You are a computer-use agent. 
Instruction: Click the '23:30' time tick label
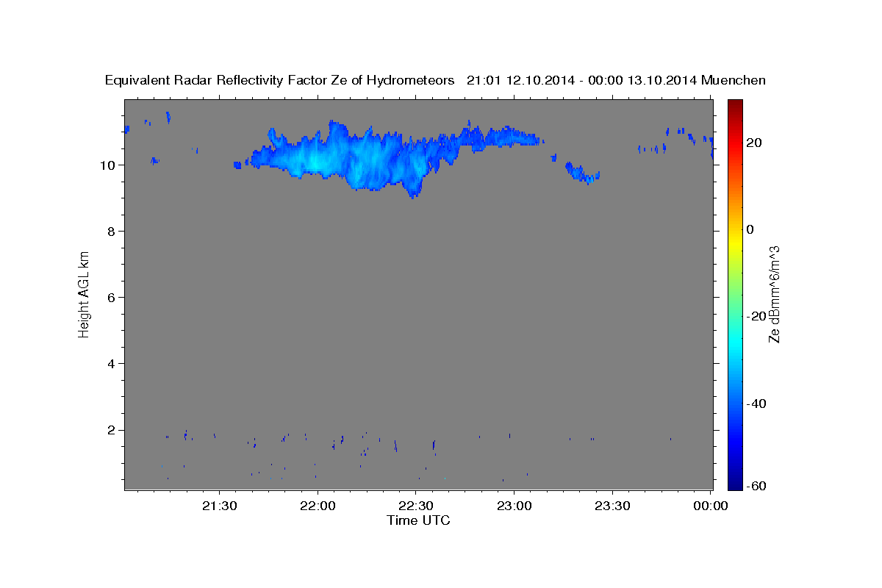[x=612, y=506]
